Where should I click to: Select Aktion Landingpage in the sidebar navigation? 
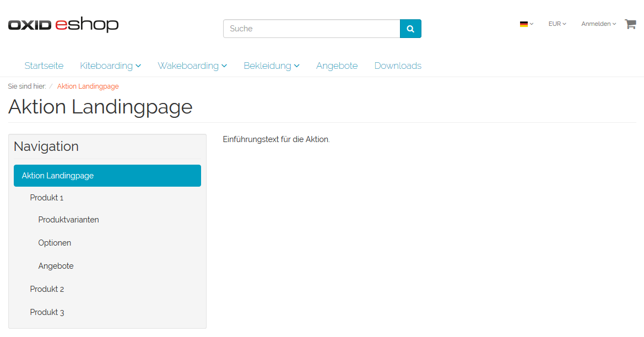pyautogui.click(x=107, y=176)
